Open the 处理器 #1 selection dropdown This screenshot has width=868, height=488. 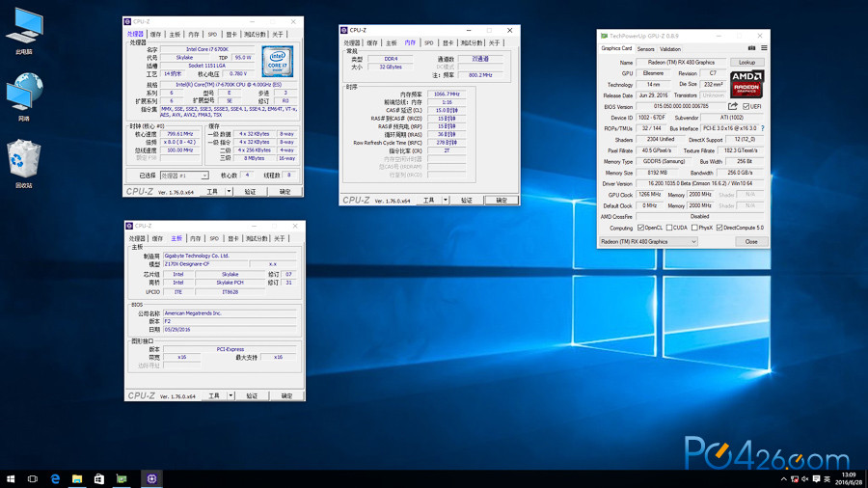(x=184, y=176)
